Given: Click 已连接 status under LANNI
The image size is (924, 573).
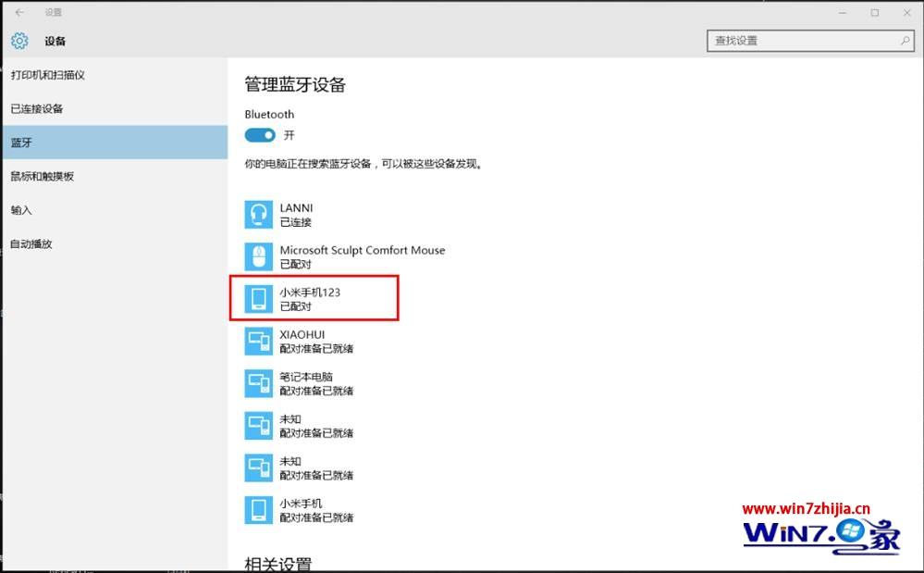Looking at the screenshot, I should click(x=296, y=222).
